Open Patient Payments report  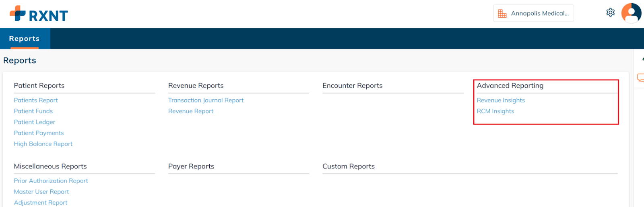pyautogui.click(x=39, y=133)
